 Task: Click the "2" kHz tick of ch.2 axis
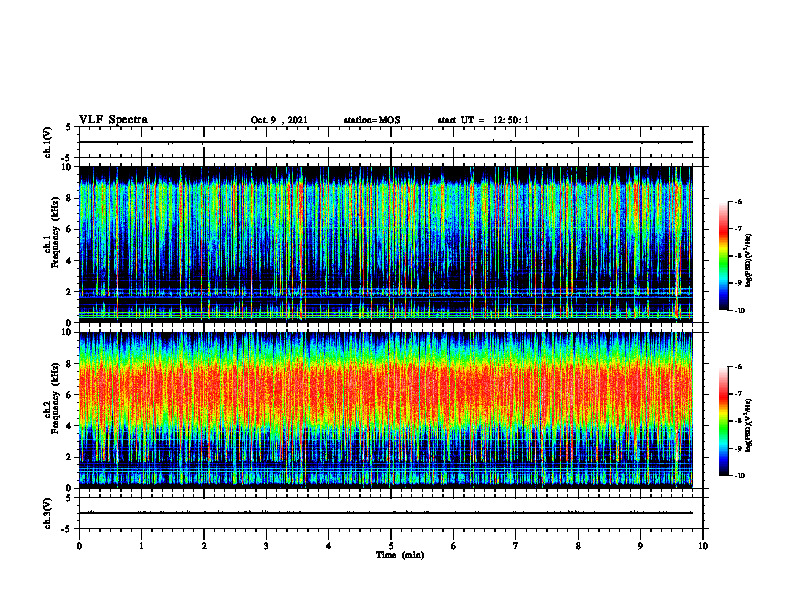tap(69, 457)
